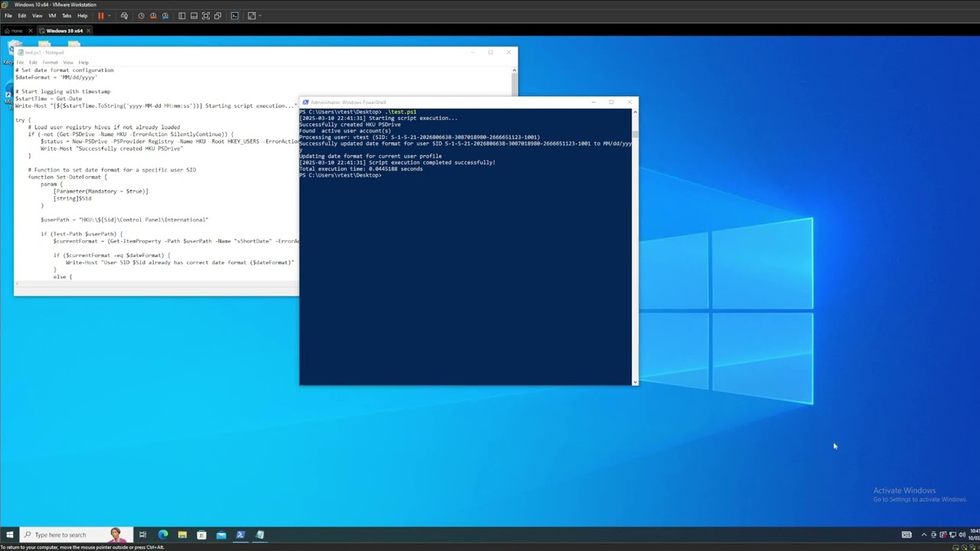Viewport: 980px width, 551px height.
Task: Take a VM snapshot via clock icon
Action: click(141, 15)
